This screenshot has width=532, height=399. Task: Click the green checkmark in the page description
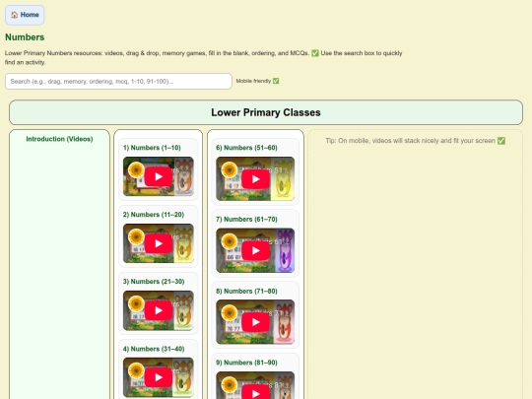(315, 53)
